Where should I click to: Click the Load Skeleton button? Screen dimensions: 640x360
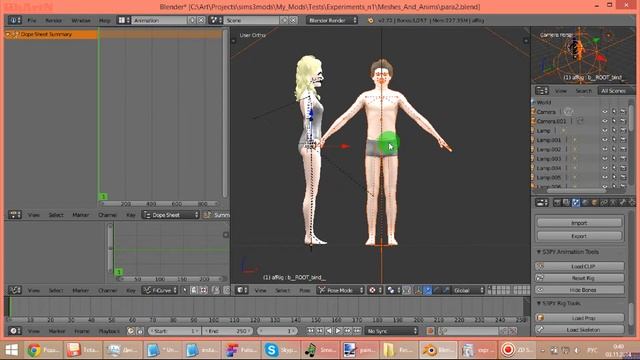pos(579,329)
